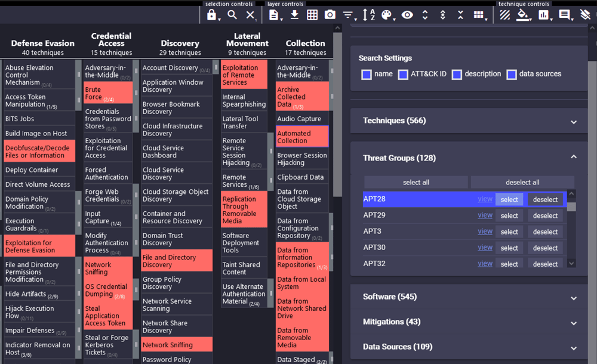The width and height of the screenshot is (597, 364).
Task: Click the camera render-to-SVG icon
Action: click(x=330, y=15)
